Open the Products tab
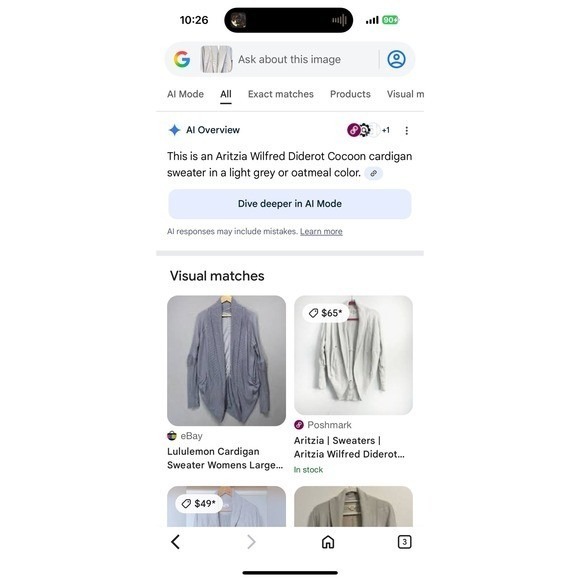Viewport: 580px width, 580px height. (x=350, y=94)
